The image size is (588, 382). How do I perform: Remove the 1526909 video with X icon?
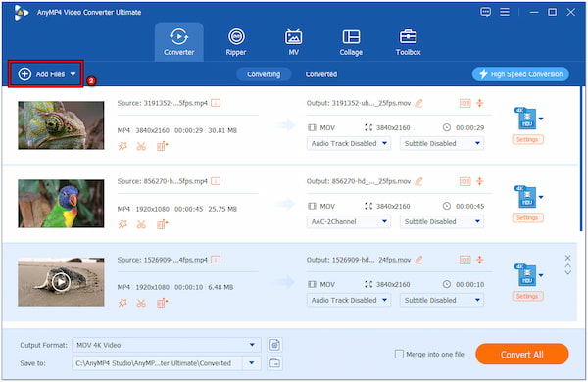tap(567, 258)
